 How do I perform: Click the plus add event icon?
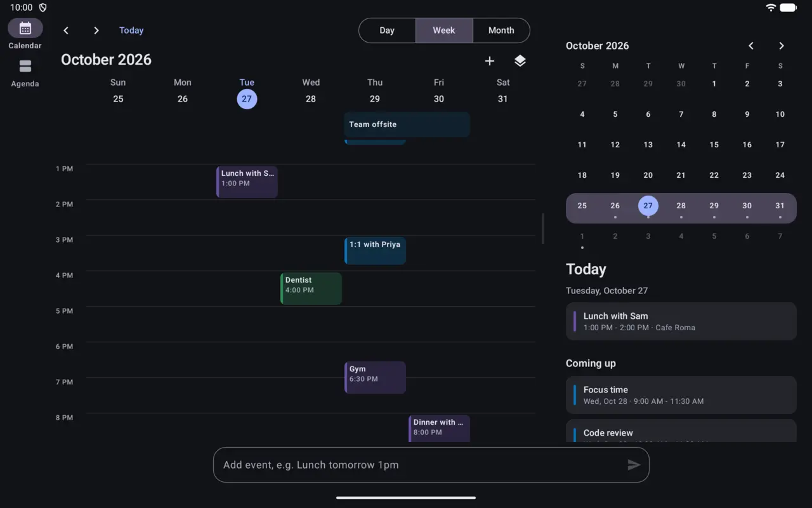(x=490, y=61)
